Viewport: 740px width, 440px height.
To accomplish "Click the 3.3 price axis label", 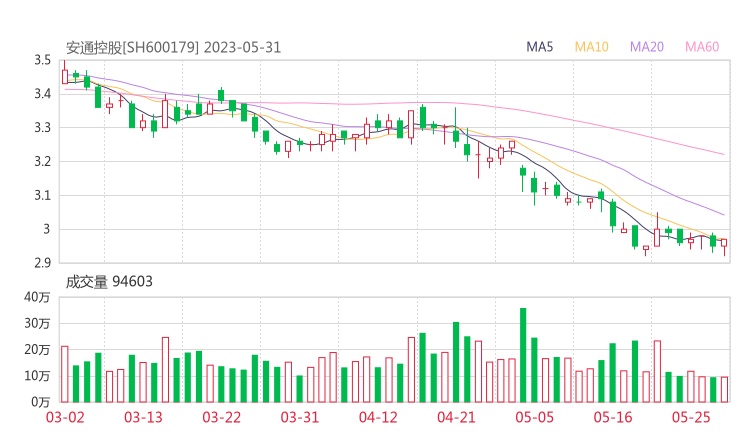I will (x=42, y=128).
